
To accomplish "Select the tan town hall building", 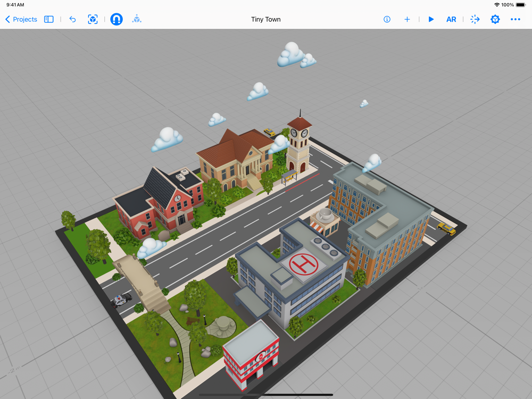I will click(236, 160).
